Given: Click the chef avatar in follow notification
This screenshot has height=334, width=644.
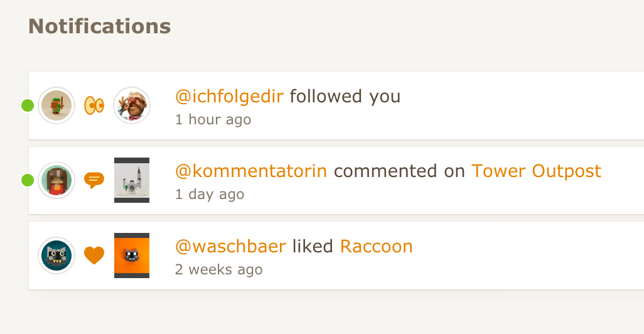Looking at the screenshot, I should 132,105.
